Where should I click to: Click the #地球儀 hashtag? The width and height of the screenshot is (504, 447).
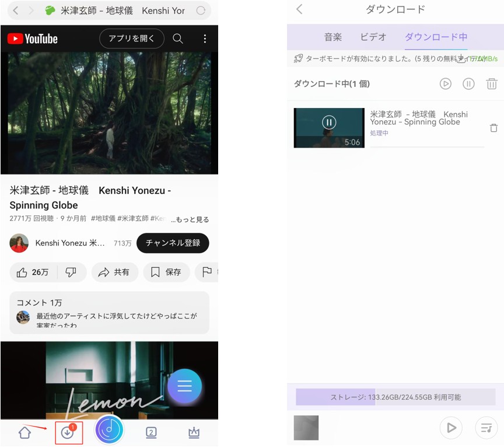[103, 219]
